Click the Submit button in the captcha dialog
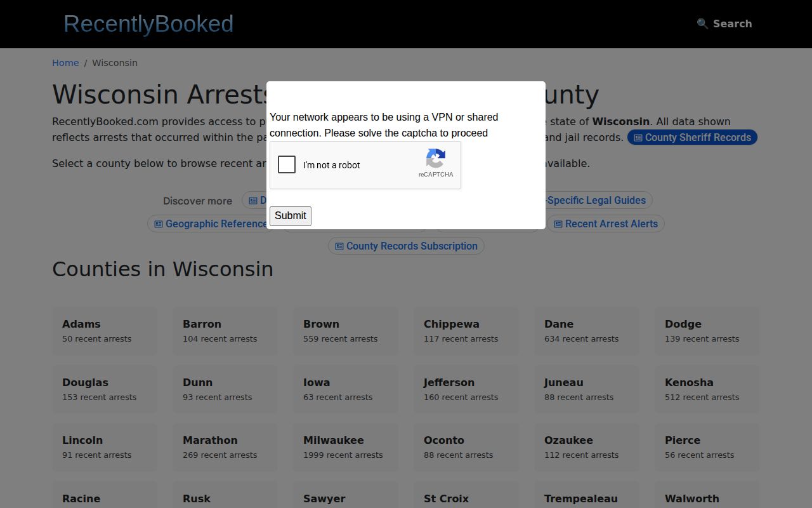This screenshot has height=508, width=812. [291, 216]
